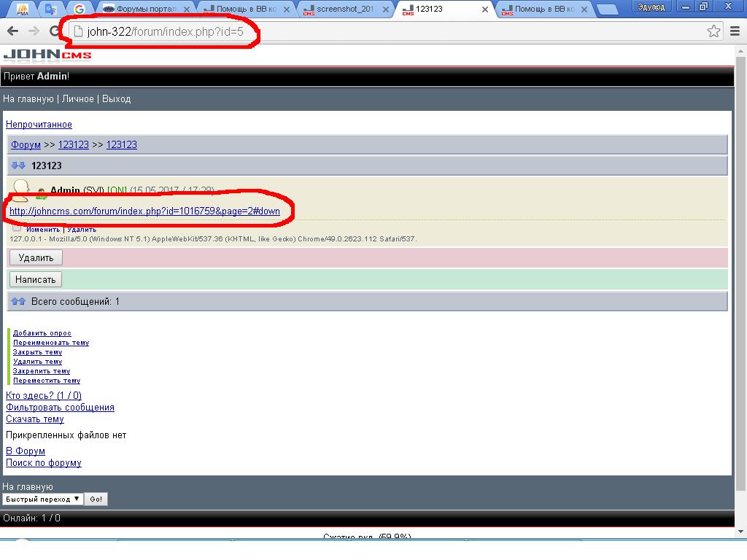Click the Эдуард profile button in title bar

click(x=651, y=7)
